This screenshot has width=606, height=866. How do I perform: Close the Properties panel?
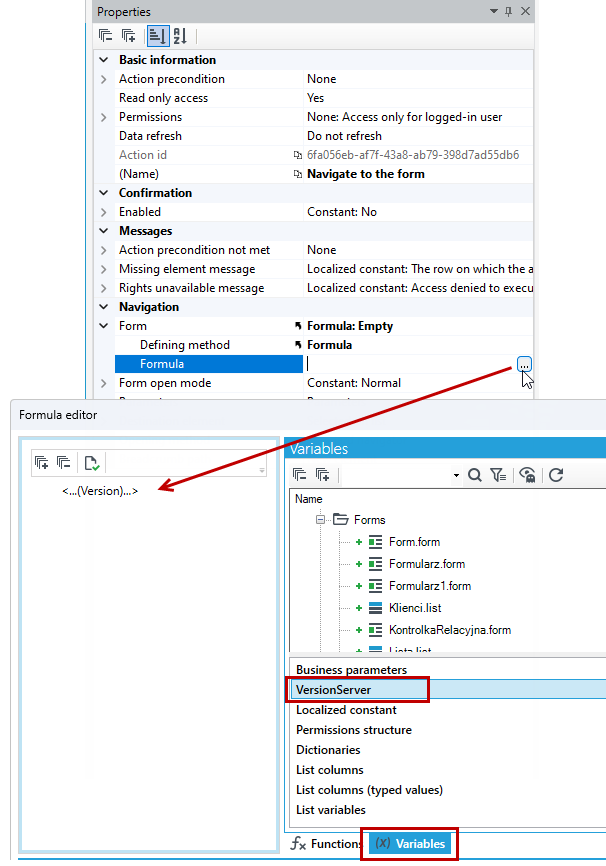click(525, 11)
